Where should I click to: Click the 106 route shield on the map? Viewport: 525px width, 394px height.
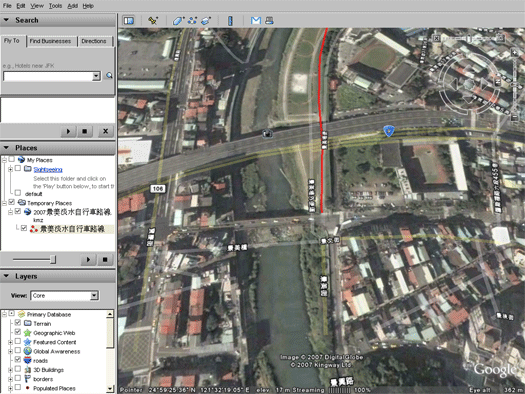pyautogui.click(x=158, y=189)
